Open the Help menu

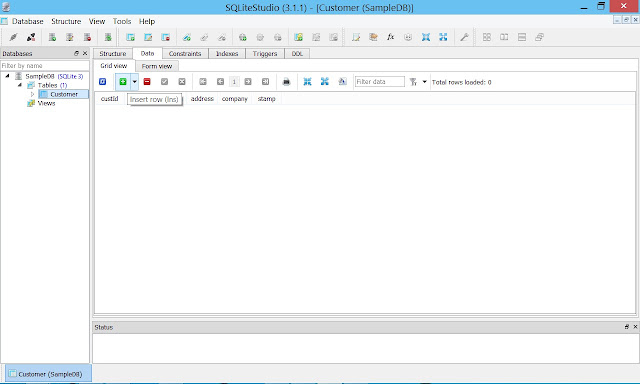tap(147, 21)
